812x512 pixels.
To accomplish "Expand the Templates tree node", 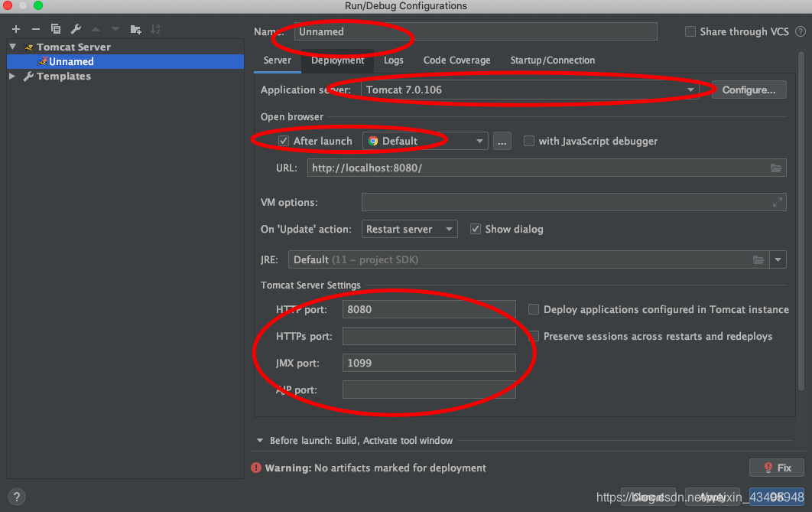I will click(12, 77).
